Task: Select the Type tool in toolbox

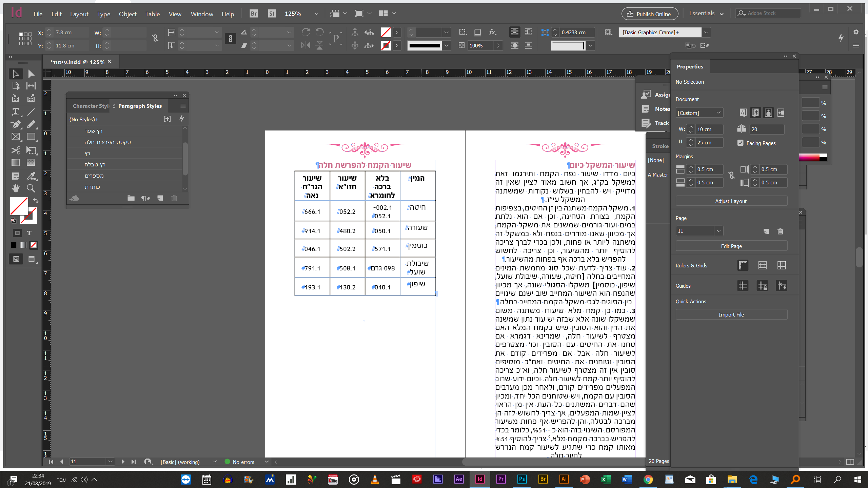Action: pyautogui.click(x=16, y=111)
